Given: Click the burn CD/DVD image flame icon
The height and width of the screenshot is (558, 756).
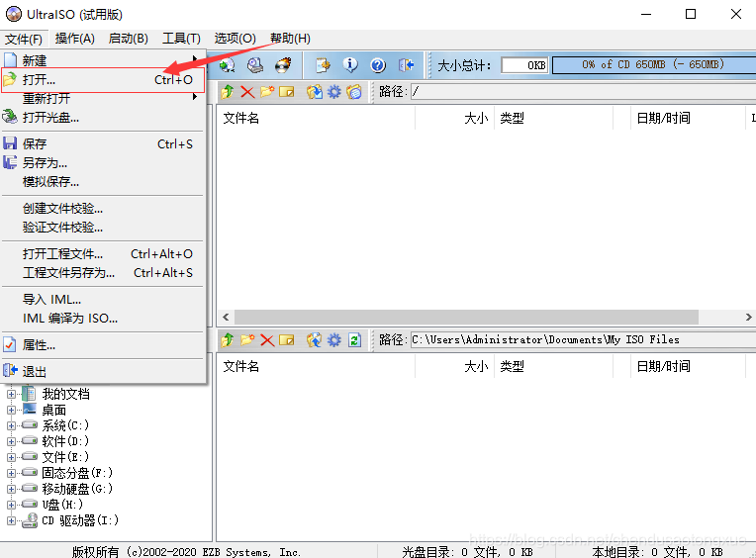Looking at the screenshot, I should [x=283, y=65].
